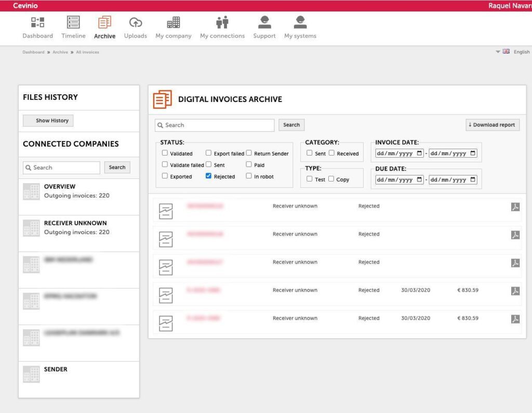Select Receiver Unknown company entry

[x=79, y=234]
